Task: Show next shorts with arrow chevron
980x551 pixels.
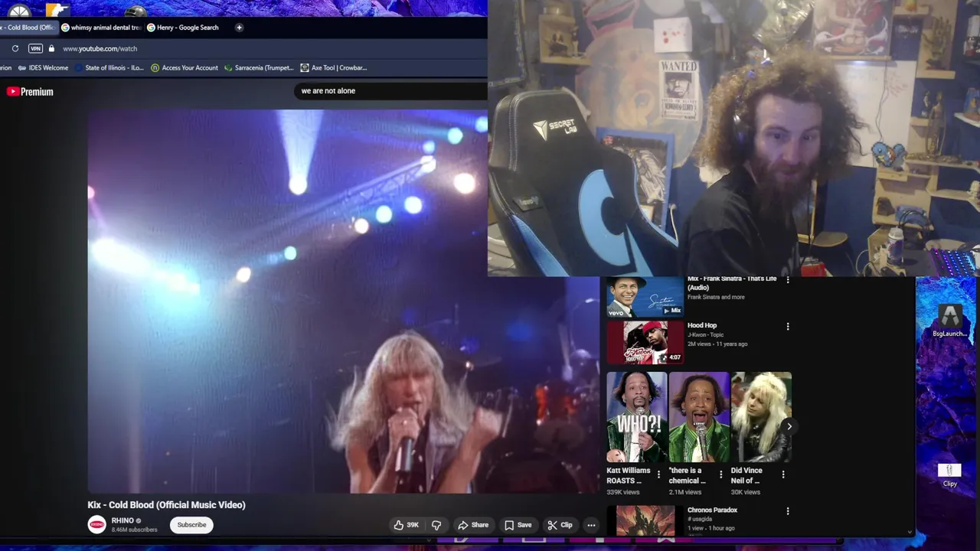Action: coord(789,426)
